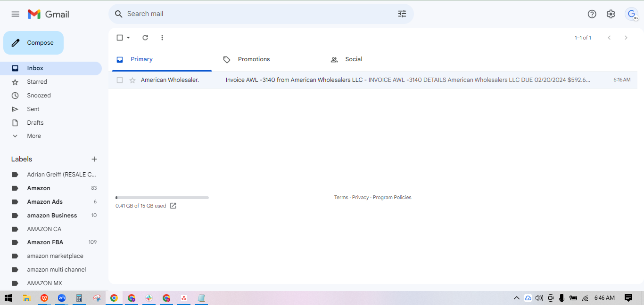
Task: Open Gmail support help icon
Action: pyautogui.click(x=592, y=14)
